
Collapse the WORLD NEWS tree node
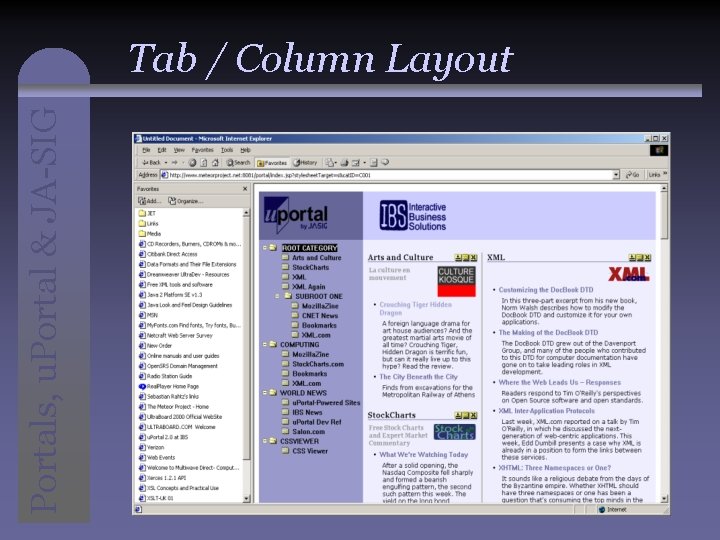coord(265,393)
